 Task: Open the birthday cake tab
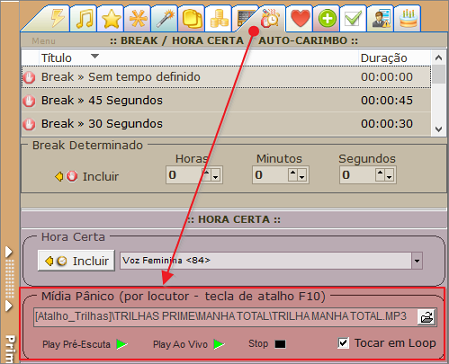click(408, 18)
